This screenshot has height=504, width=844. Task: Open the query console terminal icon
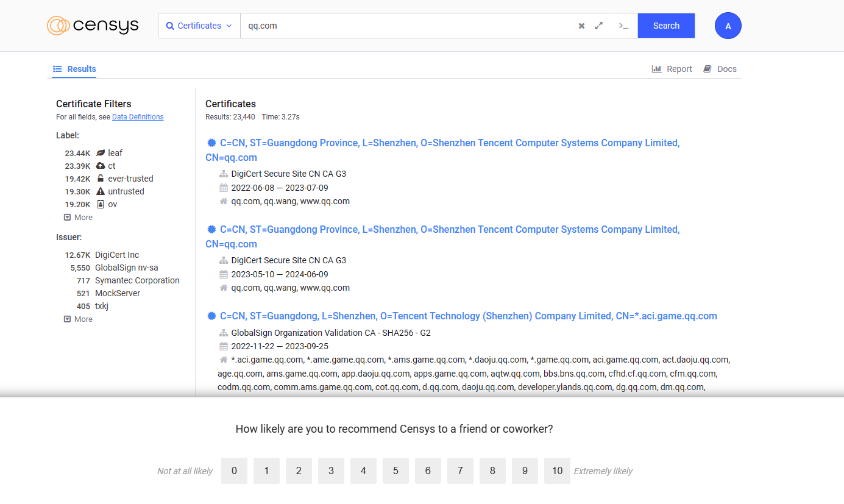[x=623, y=26]
